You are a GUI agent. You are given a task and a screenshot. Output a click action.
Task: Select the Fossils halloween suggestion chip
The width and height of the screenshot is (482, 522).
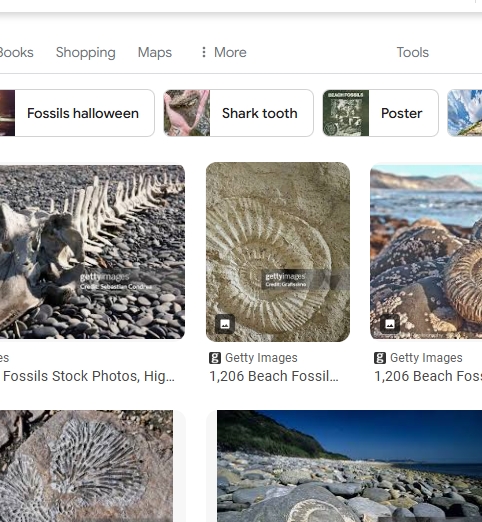77,113
